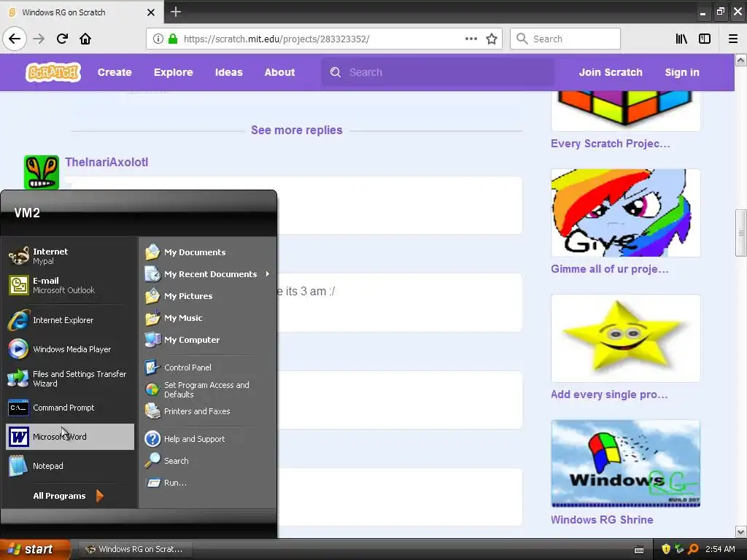
Task: Click TheInariAxolotl avatar image
Action: pyautogui.click(x=42, y=172)
